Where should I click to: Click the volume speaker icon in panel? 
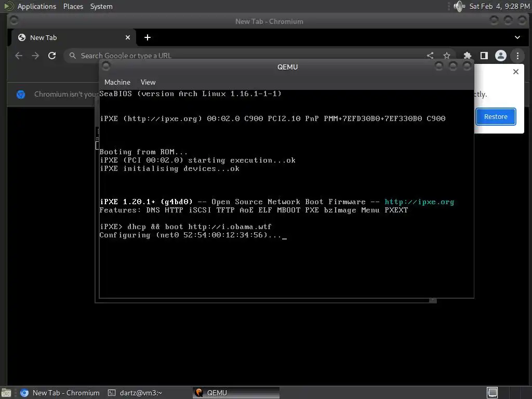click(x=459, y=6)
